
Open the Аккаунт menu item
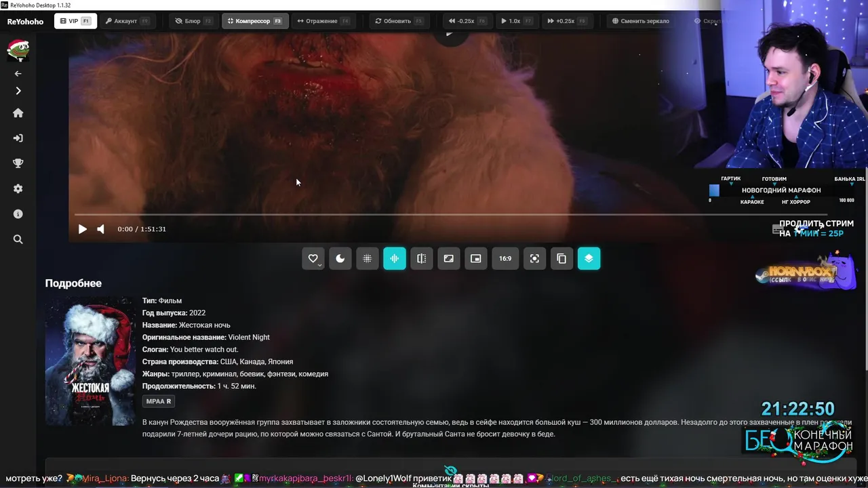click(127, 21)
